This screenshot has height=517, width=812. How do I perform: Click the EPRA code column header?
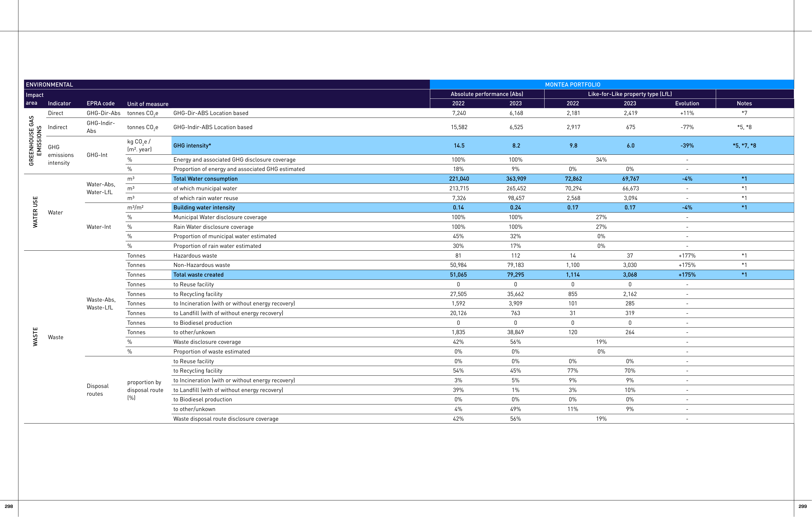[x=101, y=103]
